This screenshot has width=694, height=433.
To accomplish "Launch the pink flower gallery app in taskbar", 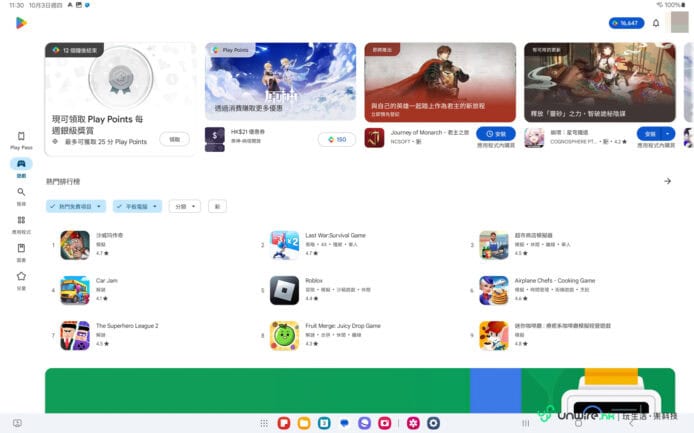I will coord(413,423).
